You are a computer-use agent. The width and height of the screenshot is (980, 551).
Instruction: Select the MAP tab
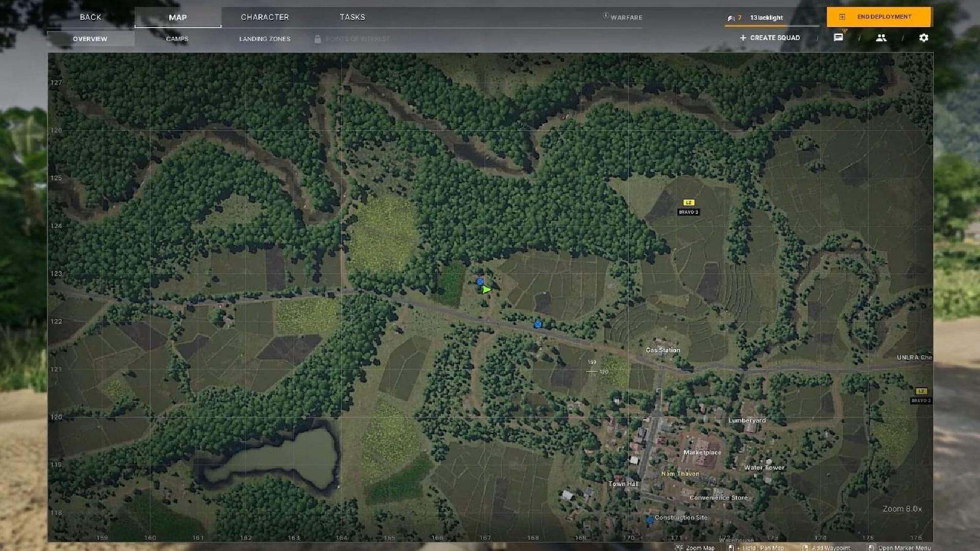click(x=178, y=17)
